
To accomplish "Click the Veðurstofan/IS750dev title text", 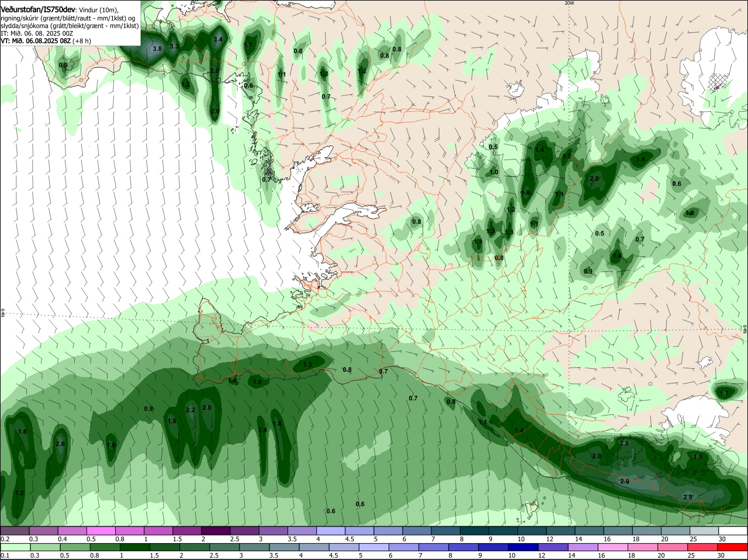I will (38, 10).
